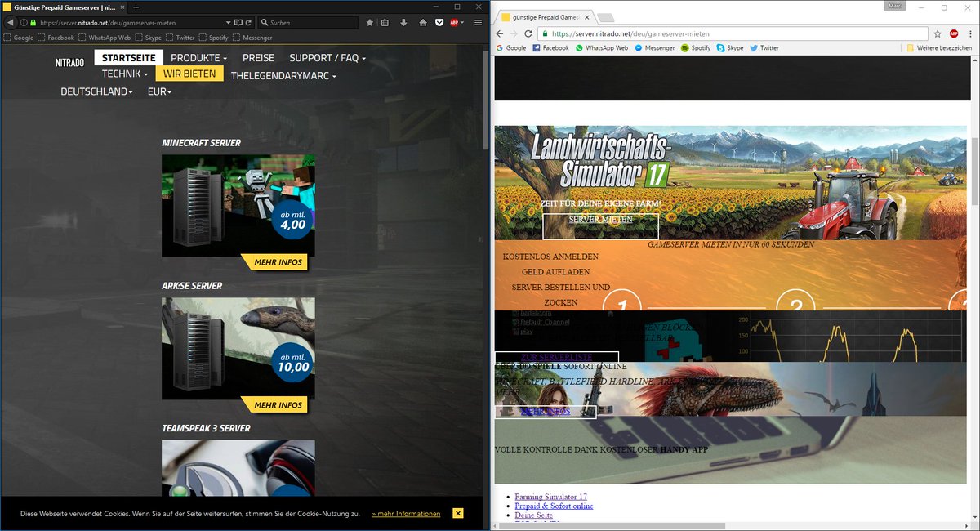This screenshot has width=980, height=531.
Task: Open Adblock Plus icon in Firefox
Action: click(454, 22)
